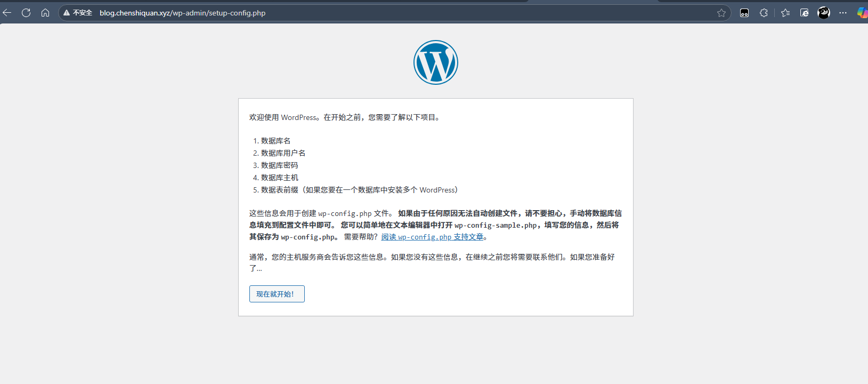868x384 pixels.
Task: Click the list item 数据库主机
Action: (x=279, y=178)
